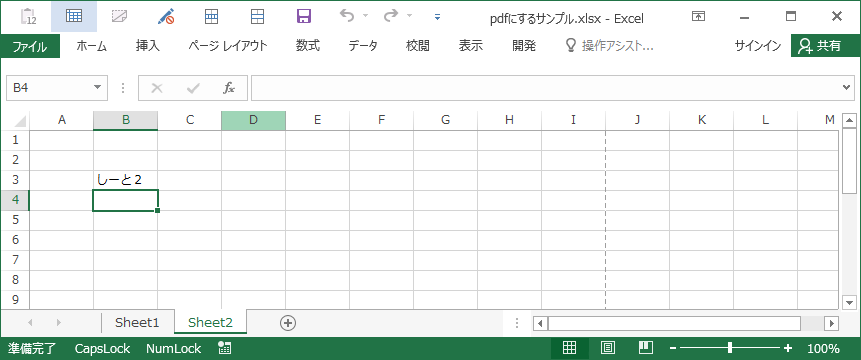Select column D header
This screenshot has height=360, width=861.
click(x=253, y=120)
